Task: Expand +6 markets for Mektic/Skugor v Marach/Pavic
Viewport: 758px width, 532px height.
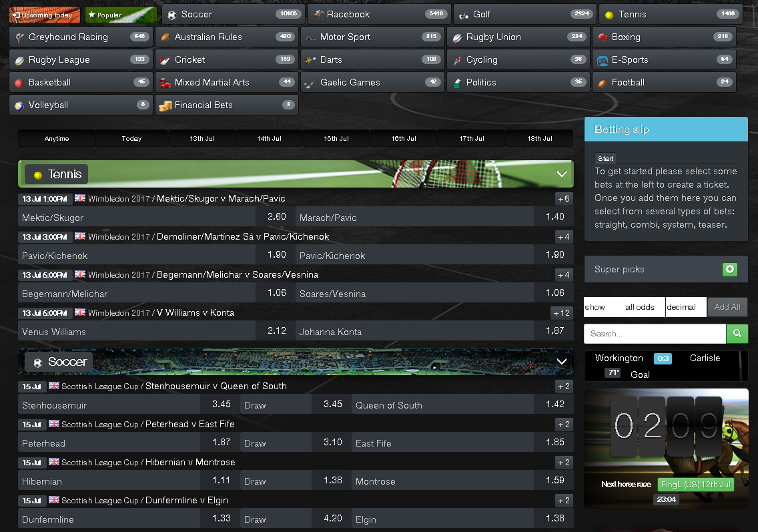Action: pos(564,199)
